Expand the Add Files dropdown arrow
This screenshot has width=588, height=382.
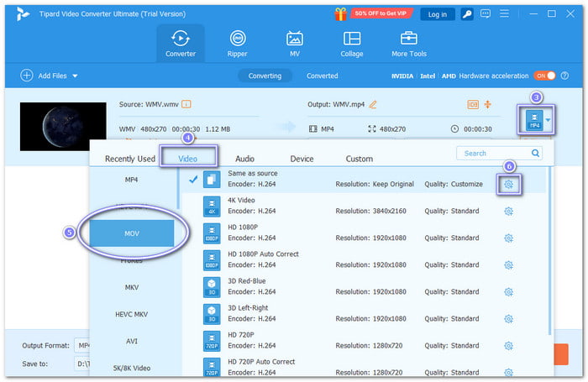[x=75, y=76]
